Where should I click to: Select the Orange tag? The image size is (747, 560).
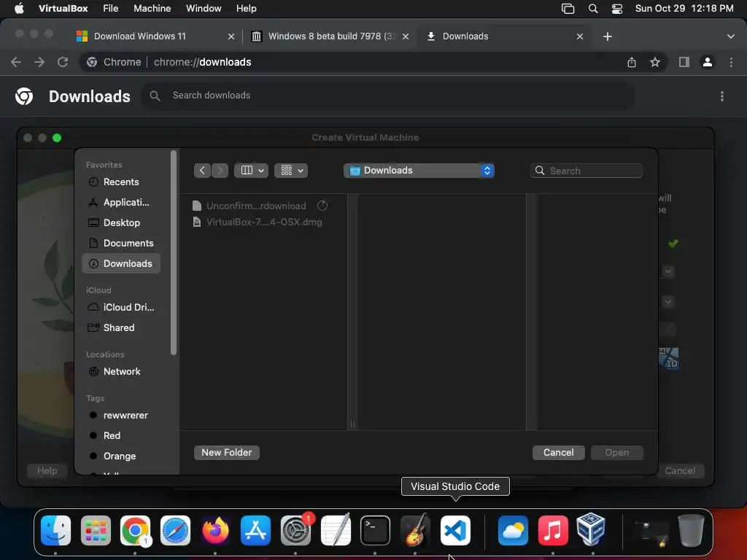(121, 456)
